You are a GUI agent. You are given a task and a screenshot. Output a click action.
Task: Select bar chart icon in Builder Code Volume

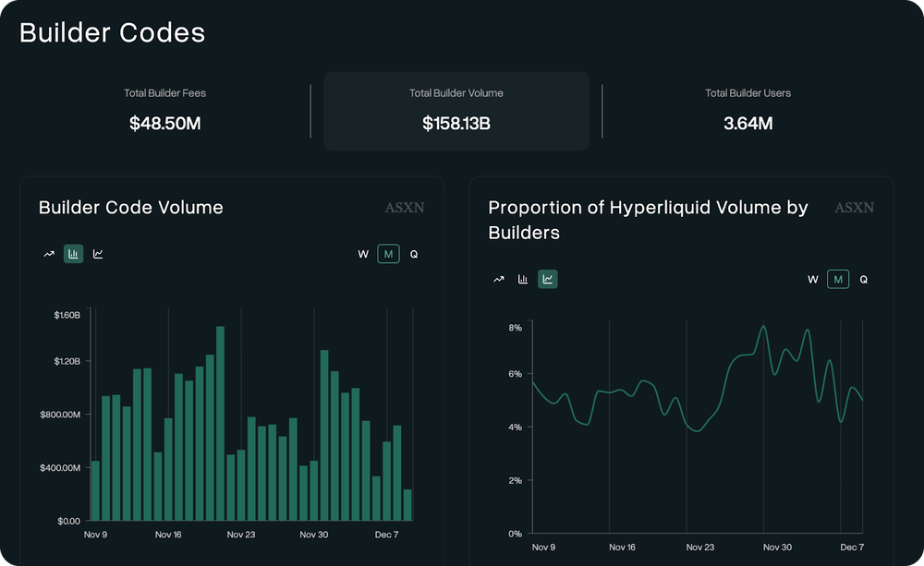click(74, 254)
